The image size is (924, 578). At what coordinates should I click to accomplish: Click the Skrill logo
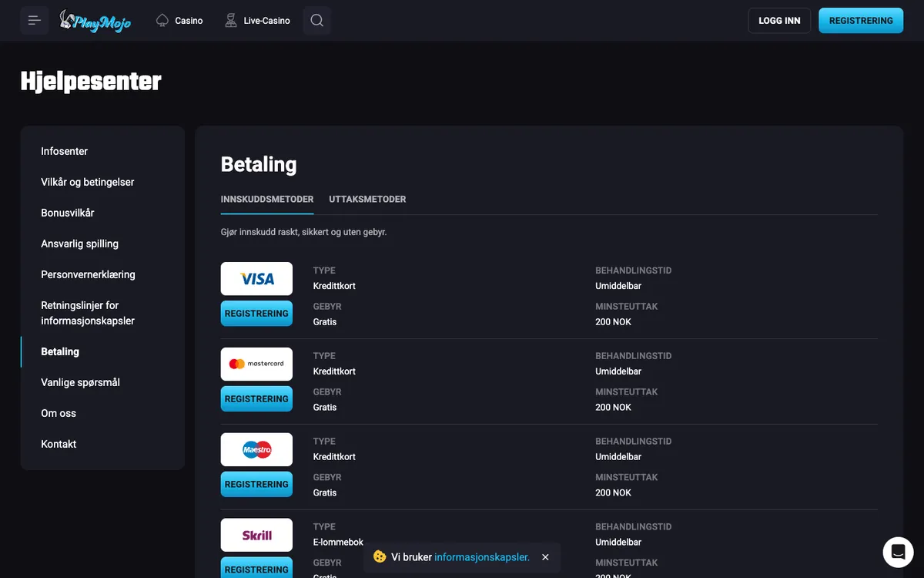coord(256,535)
